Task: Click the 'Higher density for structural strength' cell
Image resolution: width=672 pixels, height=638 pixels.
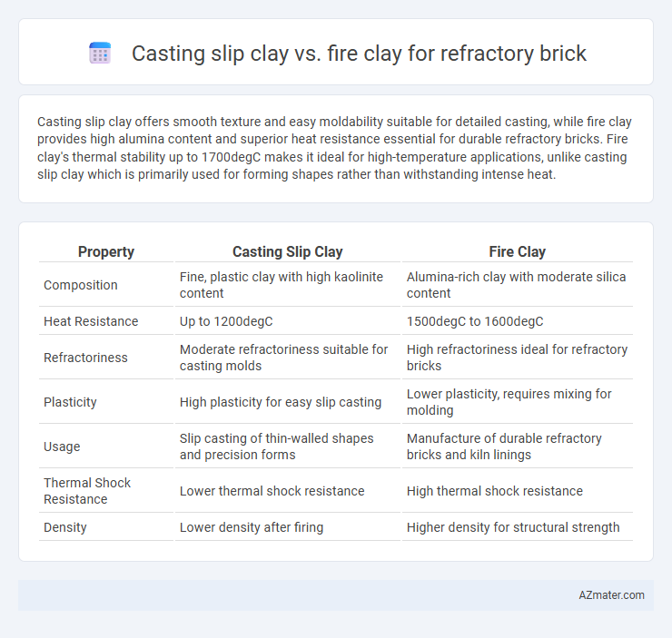Action: [x=517, y=527]
